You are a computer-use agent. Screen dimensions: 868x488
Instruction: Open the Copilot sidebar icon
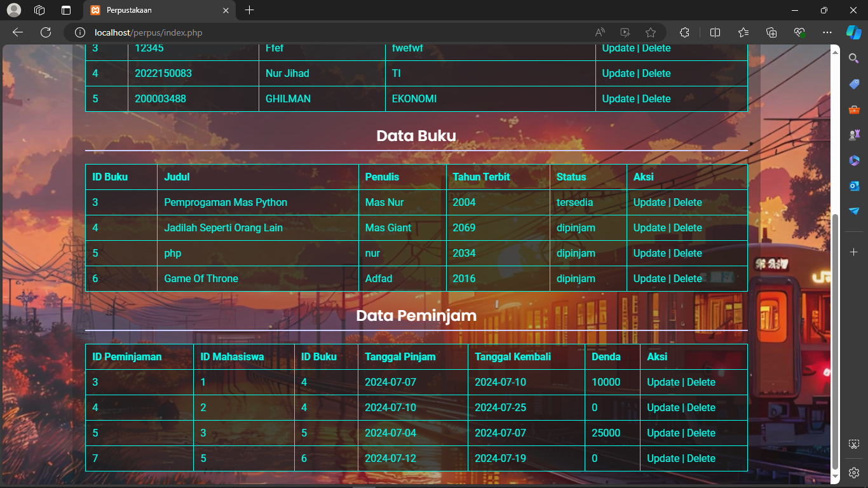[853, 32]
